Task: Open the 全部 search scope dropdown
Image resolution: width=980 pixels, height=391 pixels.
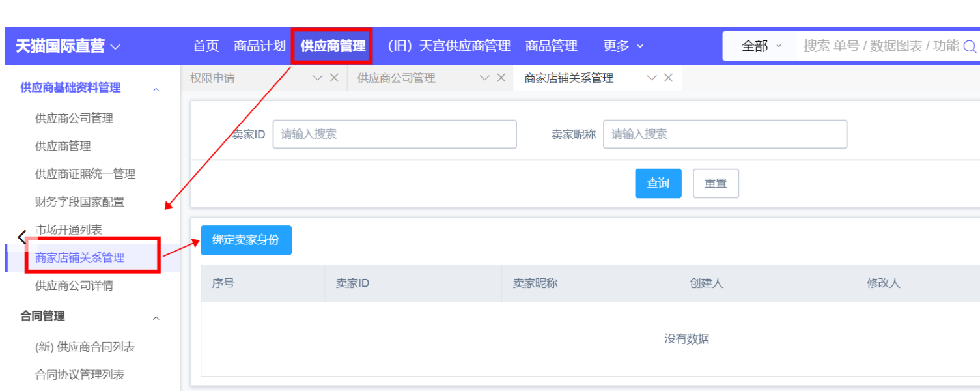Action: click(x=762, y=46)
